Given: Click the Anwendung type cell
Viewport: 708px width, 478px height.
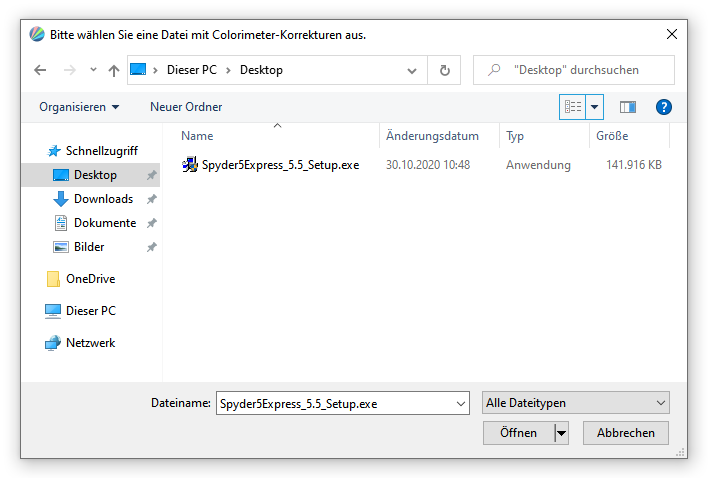Looking at the screenshot, I should 538,165.
